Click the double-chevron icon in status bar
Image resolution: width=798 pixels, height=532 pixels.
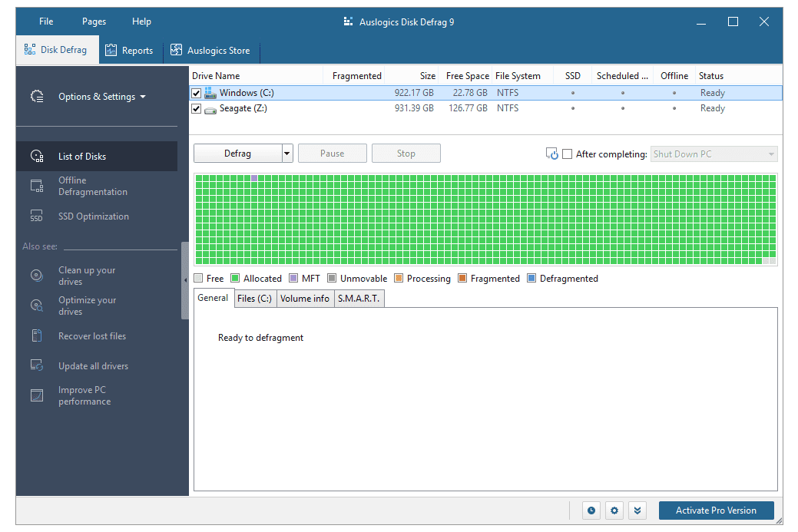tap(637, 511)
